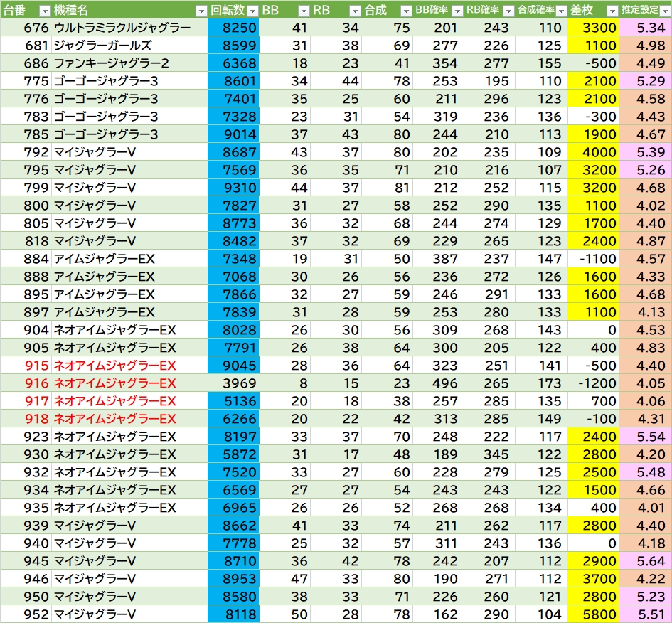Viewport: 672px width, 623px height.
Task: Open the 機種名 column filter dropdown
Action: click(x=202, y=10)
